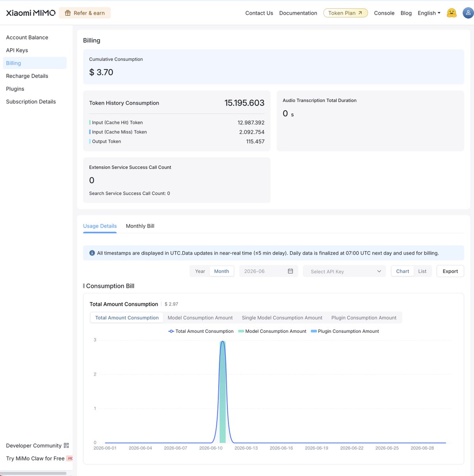This screenshot has height=476, width=474.
Task: Select the Model Consumption Amount tab
Action: click(200, 318)
